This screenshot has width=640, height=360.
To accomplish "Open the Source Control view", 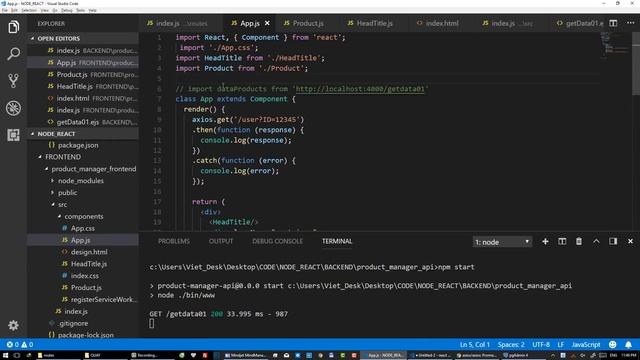I will tap(13, 81).
